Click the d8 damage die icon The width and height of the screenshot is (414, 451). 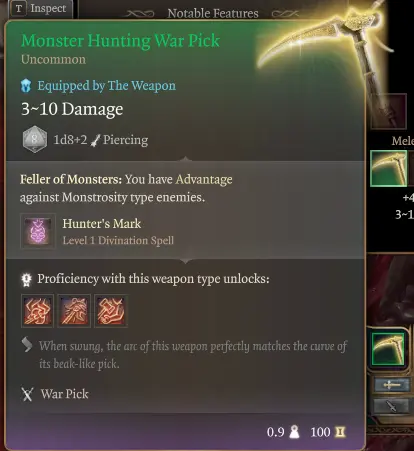click(35, 139)
